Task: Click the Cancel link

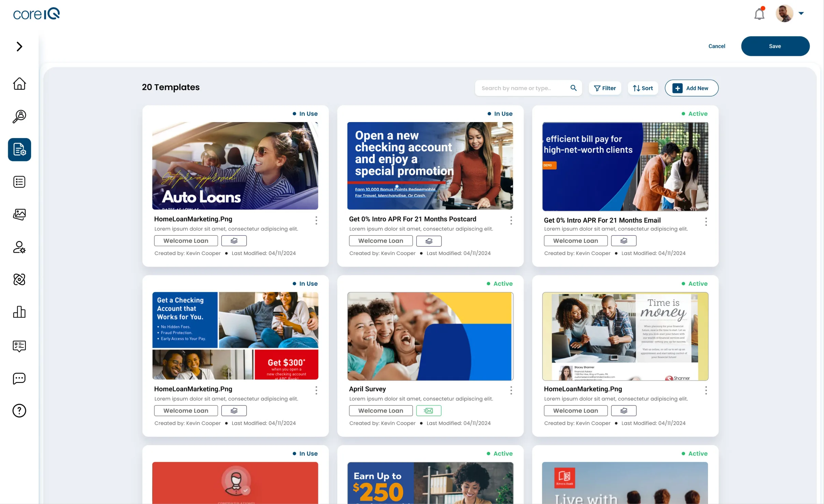Action: click(x=717, y=46)
